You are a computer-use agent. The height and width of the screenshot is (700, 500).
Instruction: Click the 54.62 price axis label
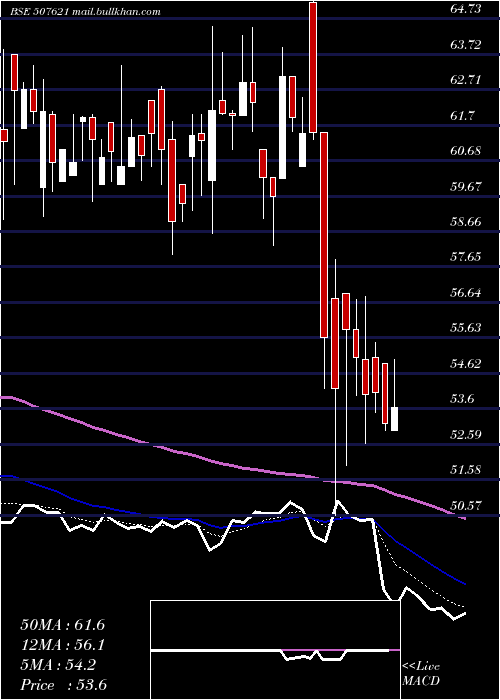pos(466,363)
